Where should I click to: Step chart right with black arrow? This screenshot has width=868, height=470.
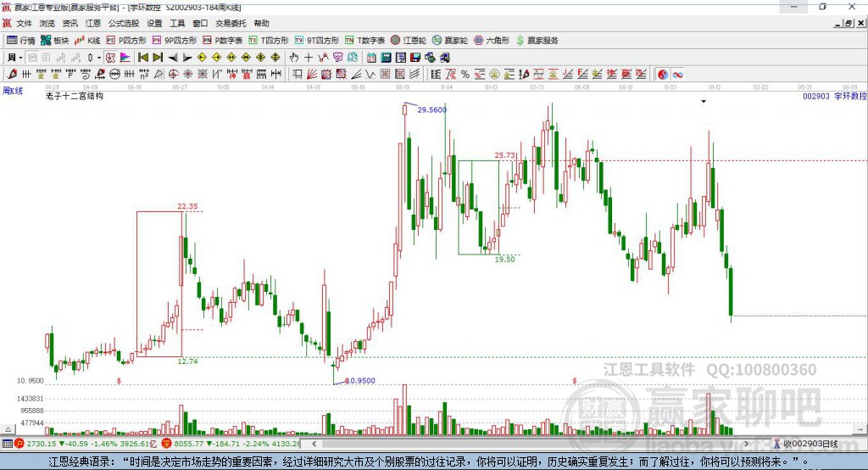tap(187, 58)
